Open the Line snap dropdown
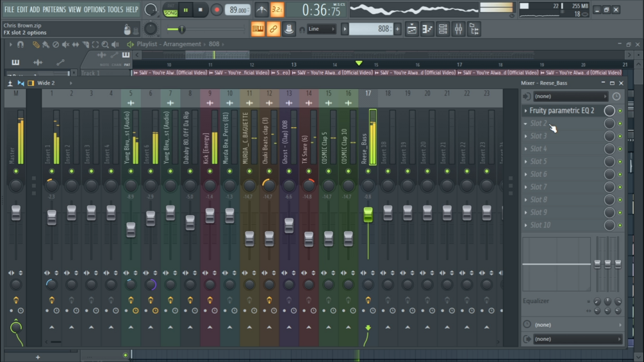 (x=322, y=29)
